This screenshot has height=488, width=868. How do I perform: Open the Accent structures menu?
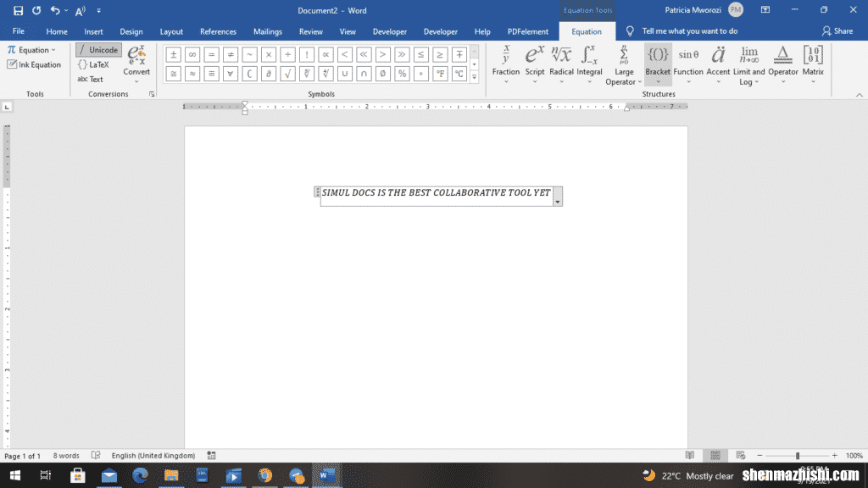(x=718, y=64)
